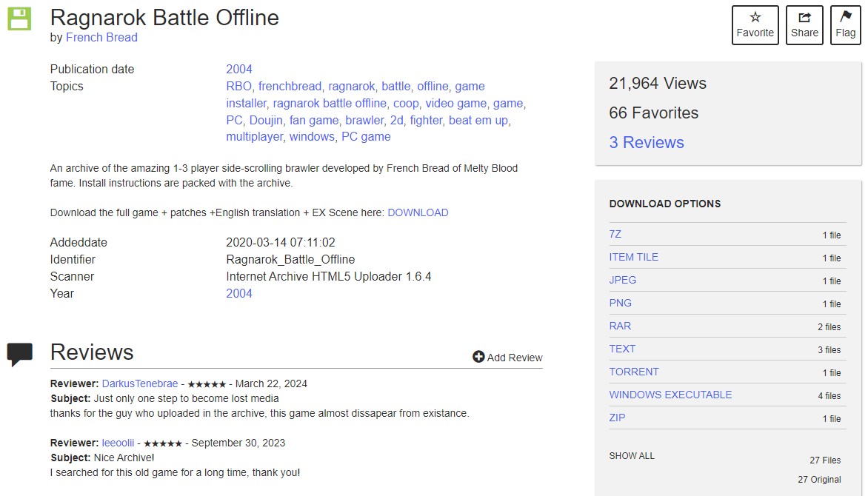Open the 3 Reviews link
The image size is (868, 496).
point(647,142)
